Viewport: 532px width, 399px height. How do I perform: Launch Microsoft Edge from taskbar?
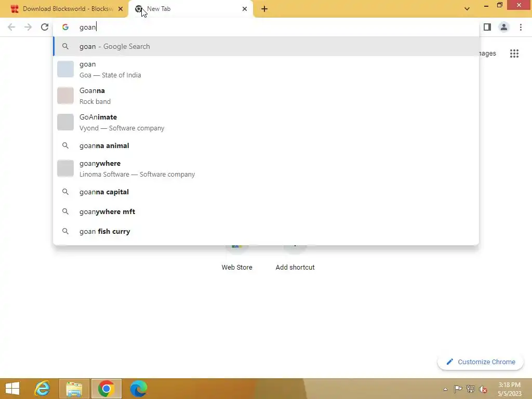tap(139, 389)
